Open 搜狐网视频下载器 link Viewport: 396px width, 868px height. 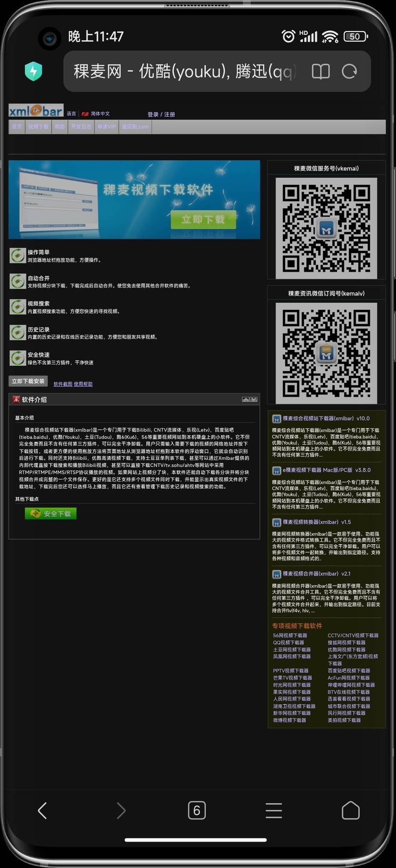point(347,642)
